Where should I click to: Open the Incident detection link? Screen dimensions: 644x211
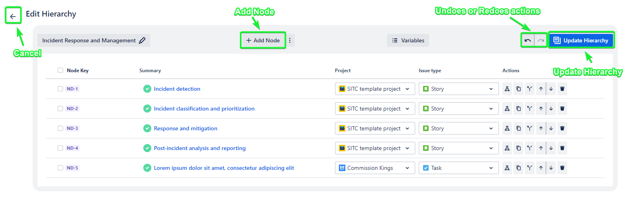click(x=177, y=89)
